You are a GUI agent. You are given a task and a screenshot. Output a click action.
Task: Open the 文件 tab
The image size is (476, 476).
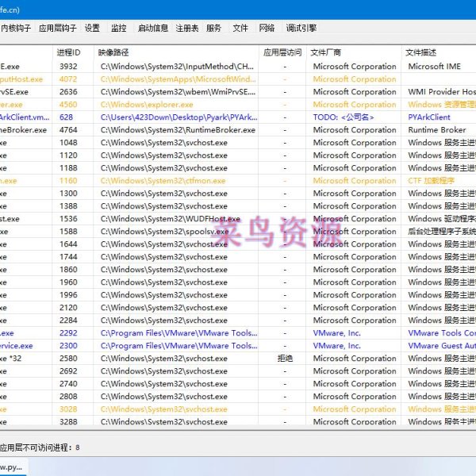[x=240, y=28]
